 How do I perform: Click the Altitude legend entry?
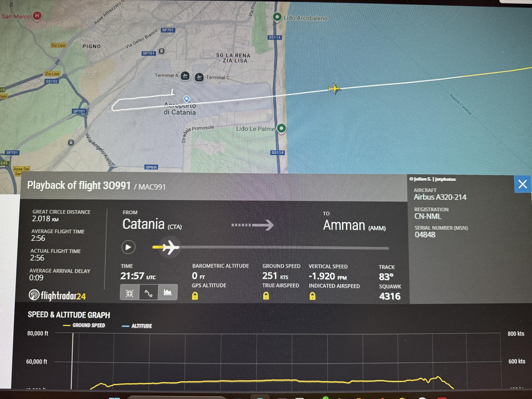tap(137, 326)
